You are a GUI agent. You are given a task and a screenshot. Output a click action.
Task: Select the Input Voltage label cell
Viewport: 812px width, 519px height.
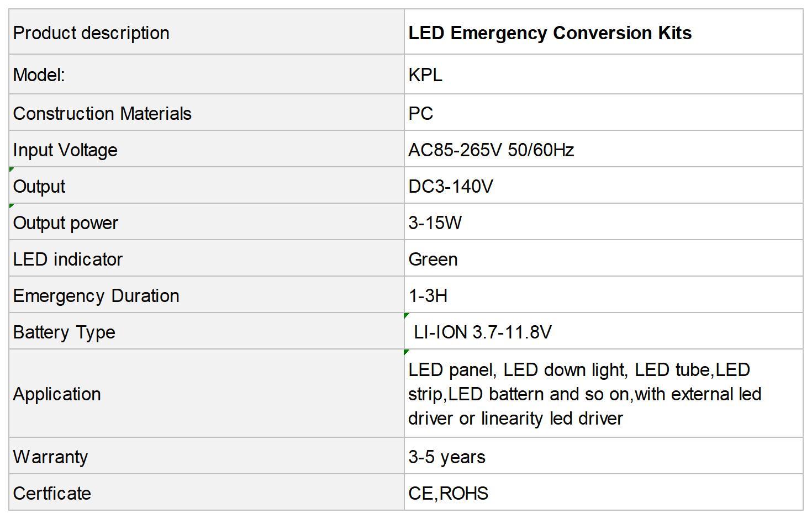coord(207,149)
